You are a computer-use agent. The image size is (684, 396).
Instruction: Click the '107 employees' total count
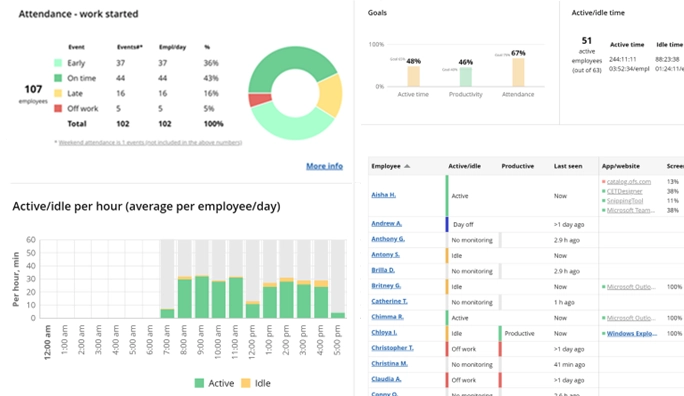point(33,93)
